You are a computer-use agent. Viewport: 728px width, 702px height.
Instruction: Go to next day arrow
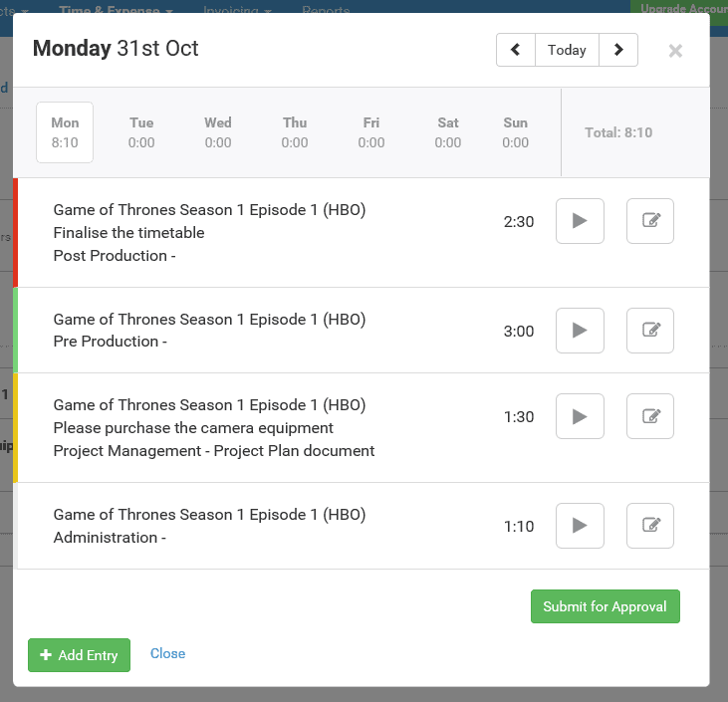[x=618, y=50]
